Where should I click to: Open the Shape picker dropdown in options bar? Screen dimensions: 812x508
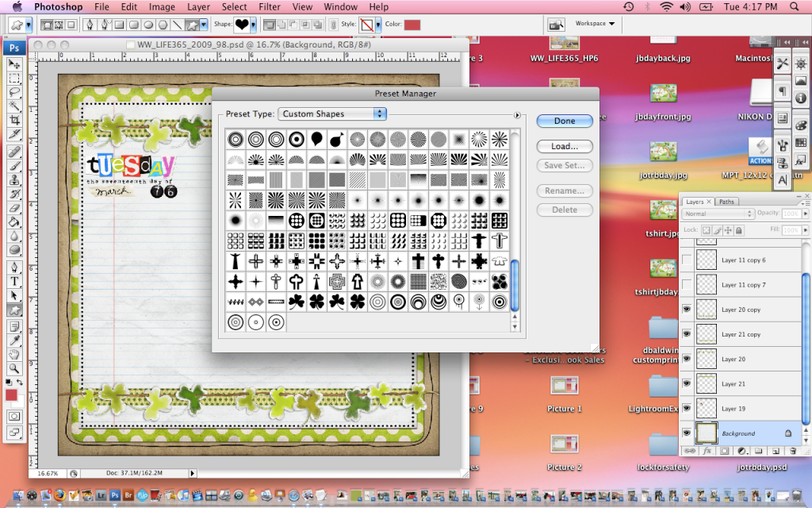coord(252,25)
